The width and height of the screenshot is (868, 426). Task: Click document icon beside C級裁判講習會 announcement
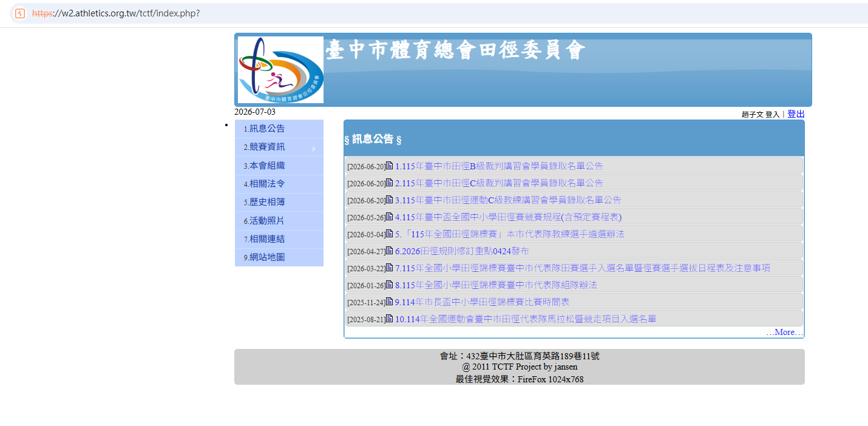click(390, 182)
